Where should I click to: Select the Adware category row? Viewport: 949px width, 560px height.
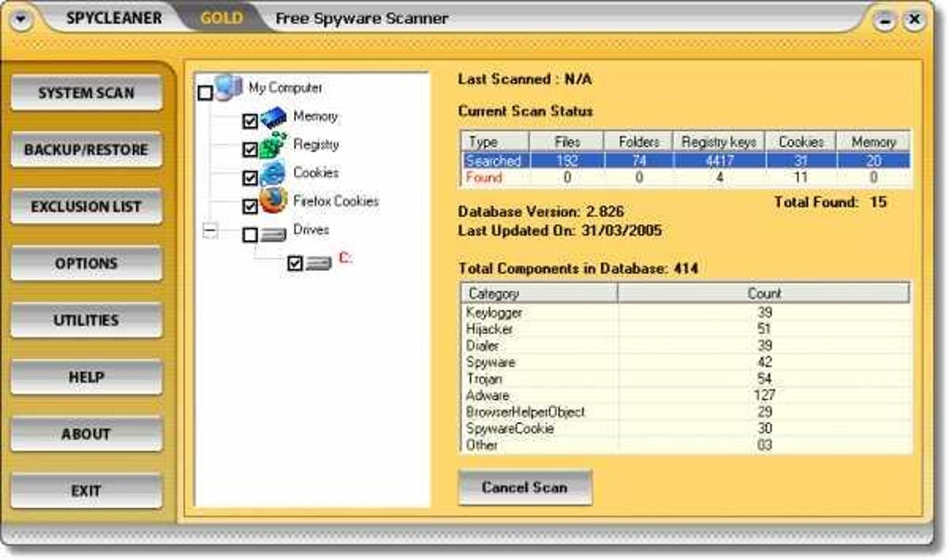[686, 395]
